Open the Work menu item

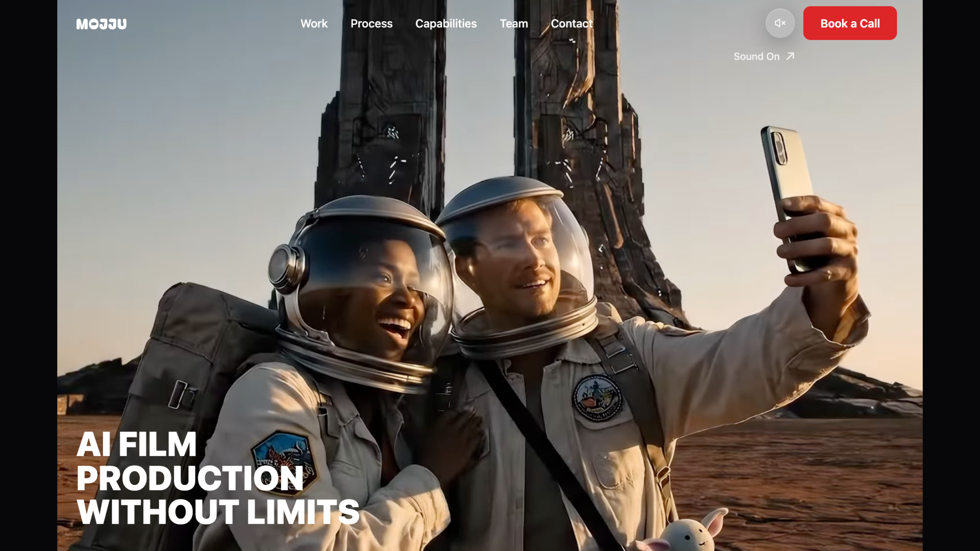(314, 24)
